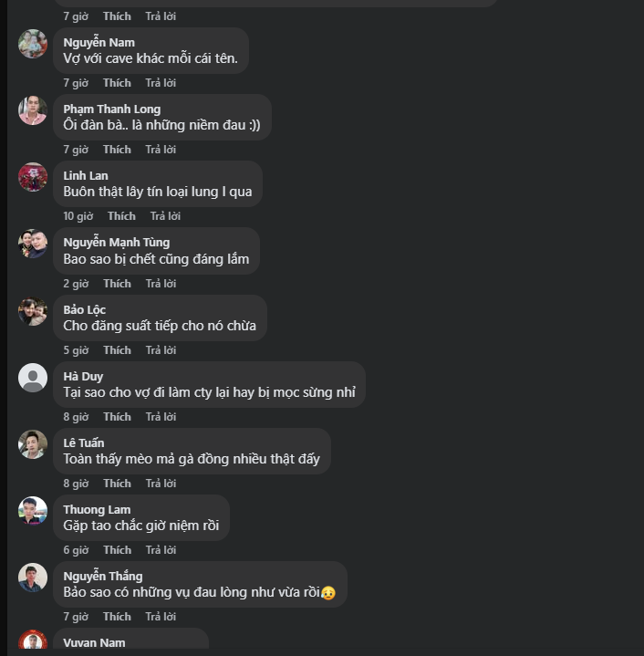Like Nguyễn Nam's comment with Thích
The width and height of the screenshot is (644, 656).
pos(117,83)
